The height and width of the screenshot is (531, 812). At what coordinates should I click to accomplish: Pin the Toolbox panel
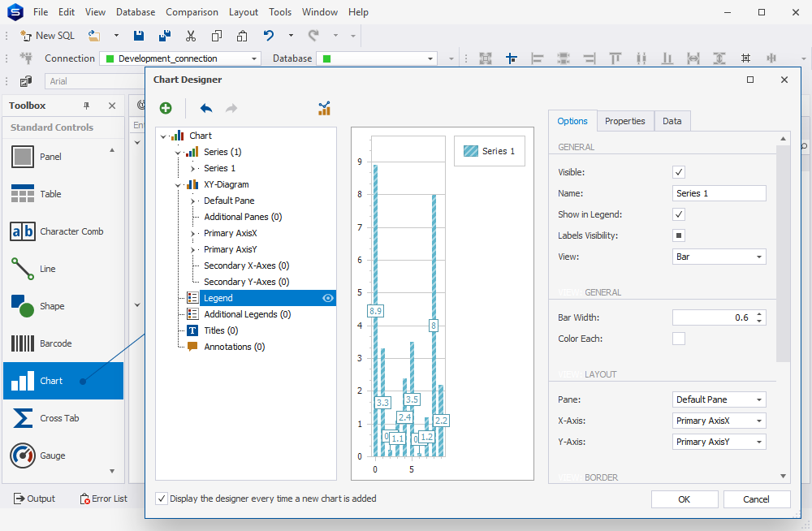coord(87,106)
